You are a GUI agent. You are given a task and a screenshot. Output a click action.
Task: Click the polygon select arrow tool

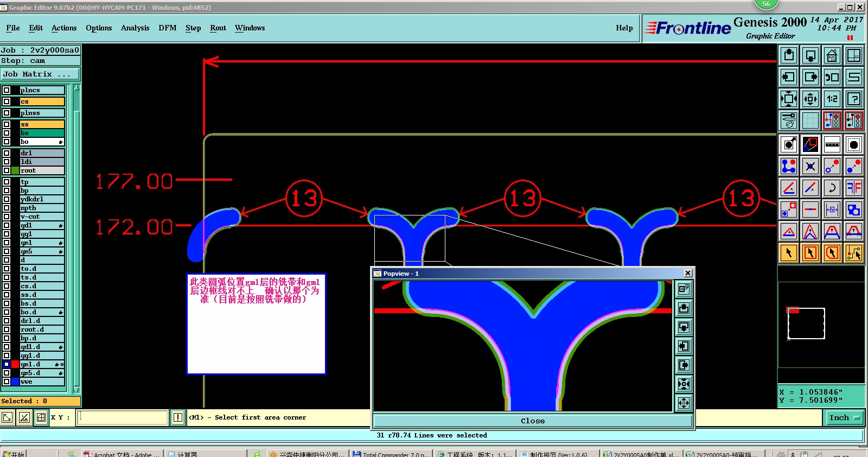(x=832, y=253)
